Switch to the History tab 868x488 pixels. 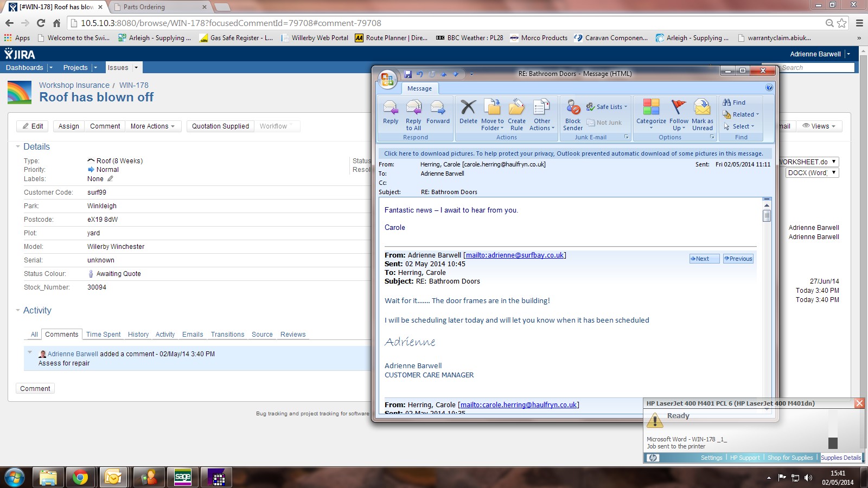click(x=138, y=335)
